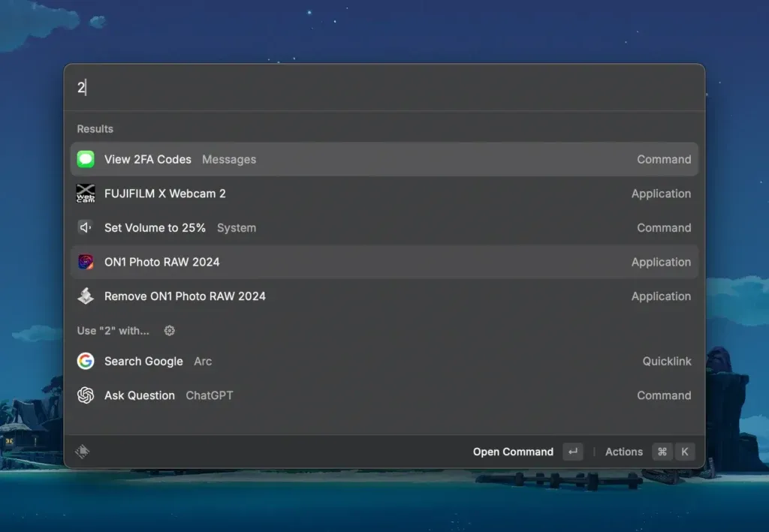This screenshot has height=532, width=769.
Task: Click the ChatGPT subtitle next to Ask Question
Action: (210, 395)
